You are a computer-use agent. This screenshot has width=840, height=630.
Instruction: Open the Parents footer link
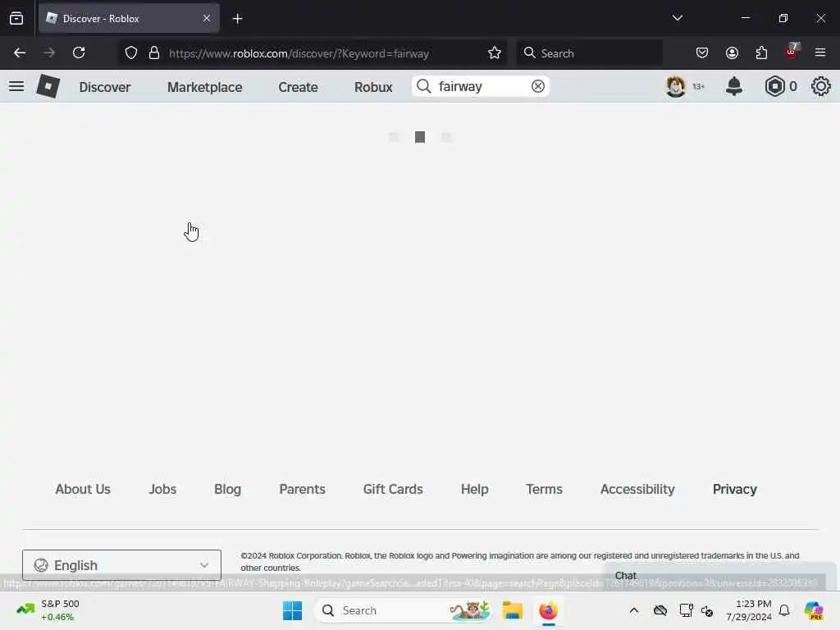[x=302, y=489]
